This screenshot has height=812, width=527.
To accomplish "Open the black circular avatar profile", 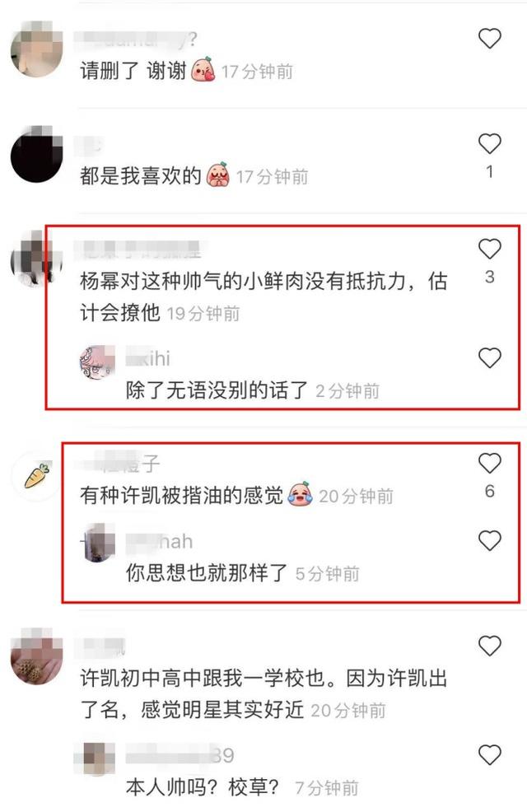I will [37, 156].
